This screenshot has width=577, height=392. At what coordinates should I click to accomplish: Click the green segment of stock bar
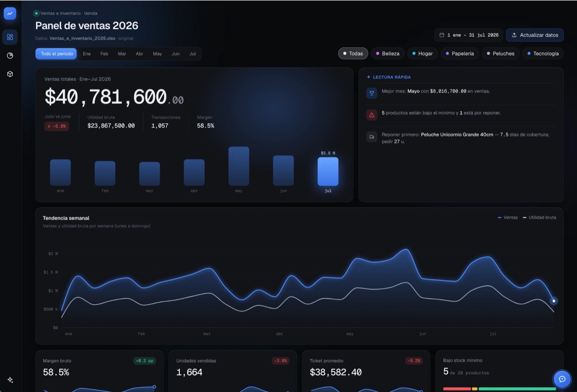point(517,388)
